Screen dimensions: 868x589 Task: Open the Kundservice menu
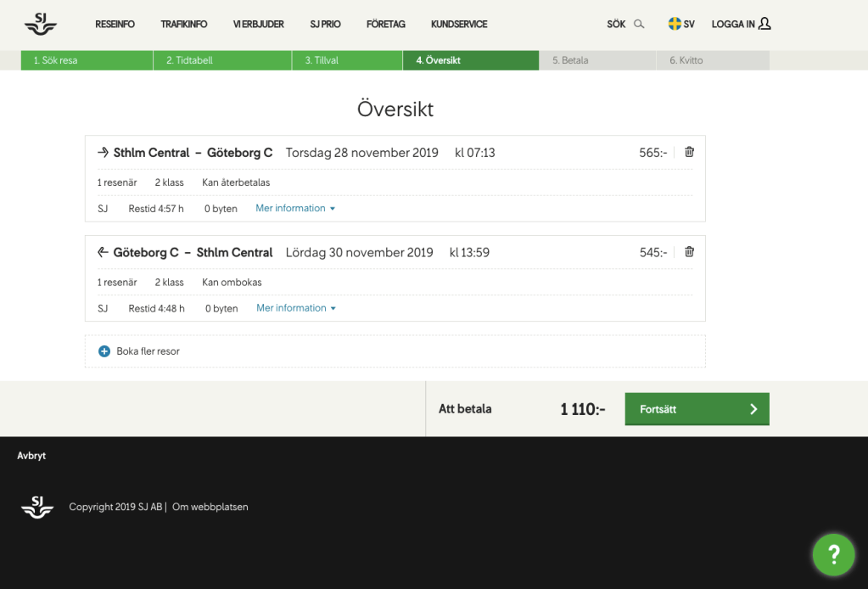459,25
